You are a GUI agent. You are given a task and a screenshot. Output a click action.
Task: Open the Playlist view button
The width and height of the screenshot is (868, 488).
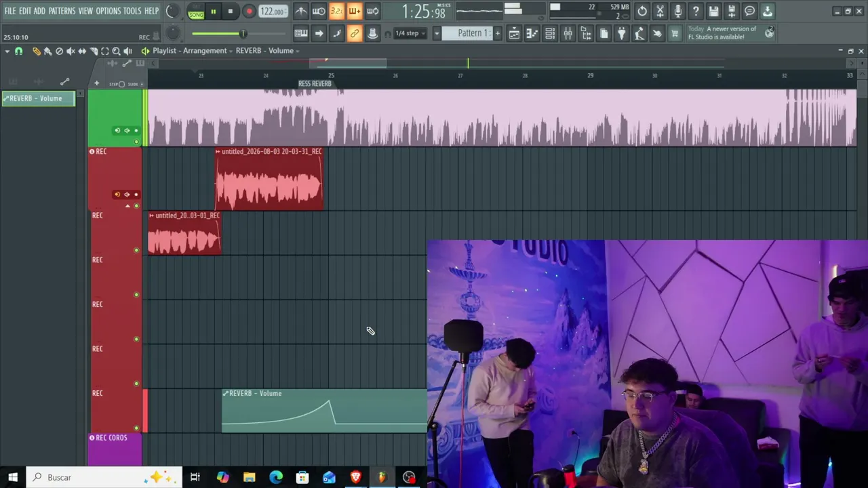click(x=514, y=33)
